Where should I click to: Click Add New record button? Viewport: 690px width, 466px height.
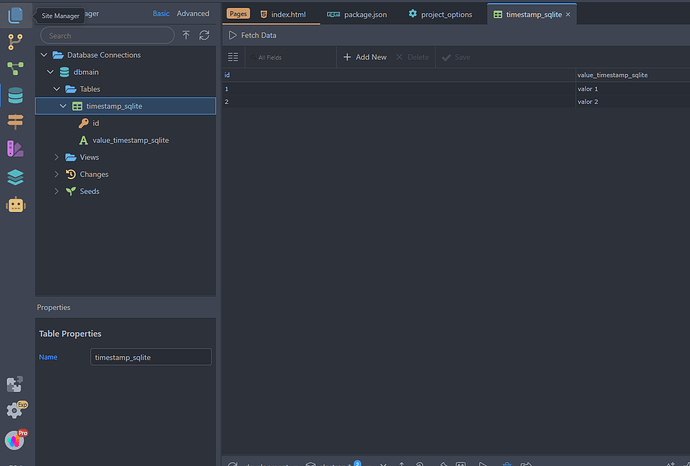pos(364,57)
